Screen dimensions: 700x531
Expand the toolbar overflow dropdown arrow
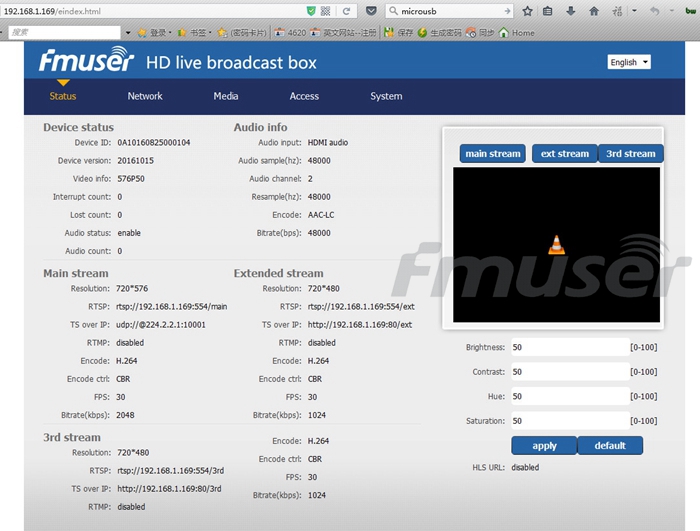(x=634, y=11)
